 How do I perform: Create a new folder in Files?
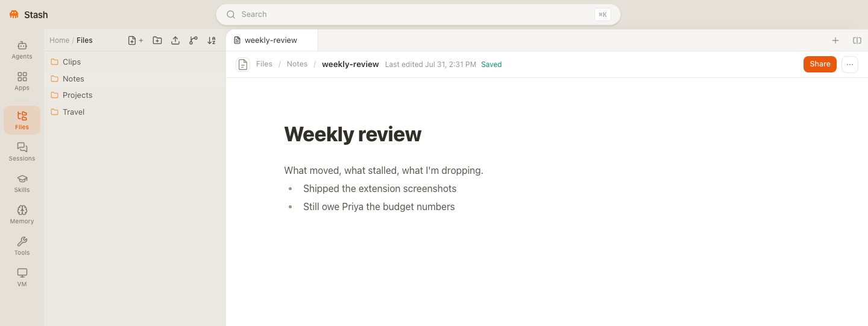tap(157, 40)
